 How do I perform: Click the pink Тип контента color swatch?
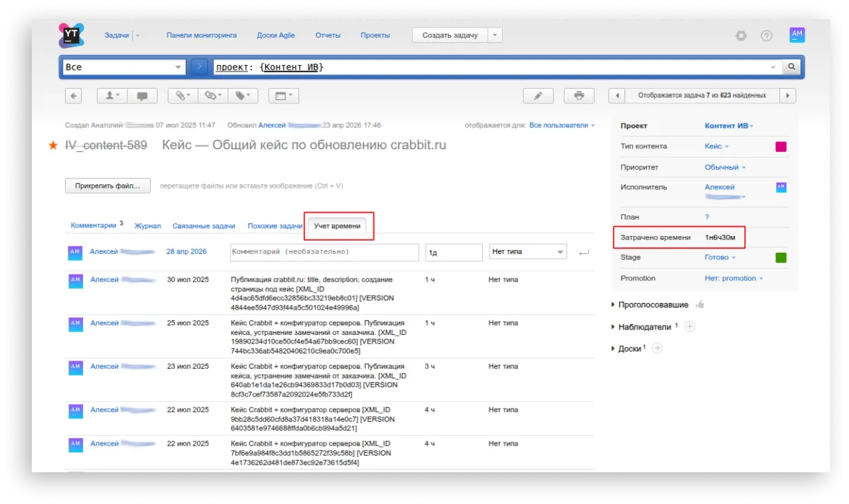click(781, 147)
